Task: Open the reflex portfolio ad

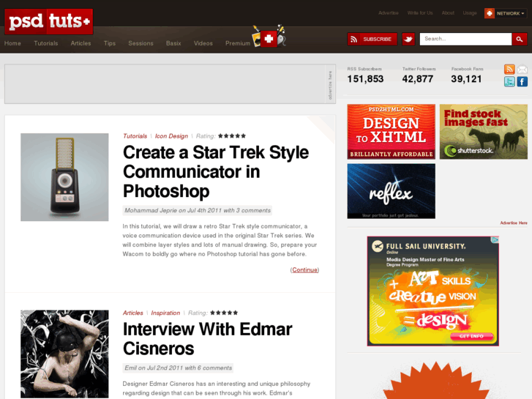Action: pos(391,191)
